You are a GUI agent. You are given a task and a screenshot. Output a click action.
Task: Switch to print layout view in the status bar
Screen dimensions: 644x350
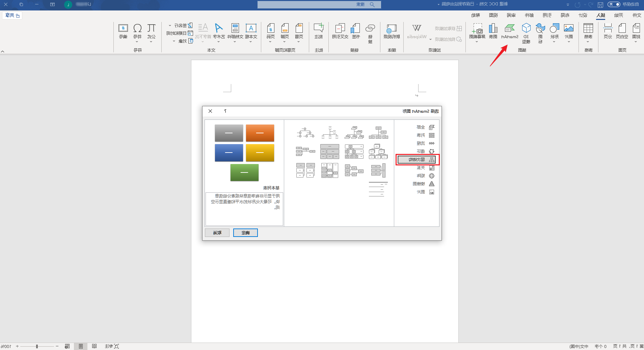coord(81,346)
